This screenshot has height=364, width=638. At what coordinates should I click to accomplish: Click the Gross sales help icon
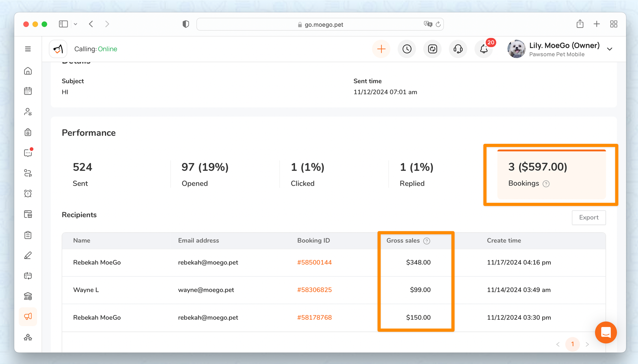(427, 241)
